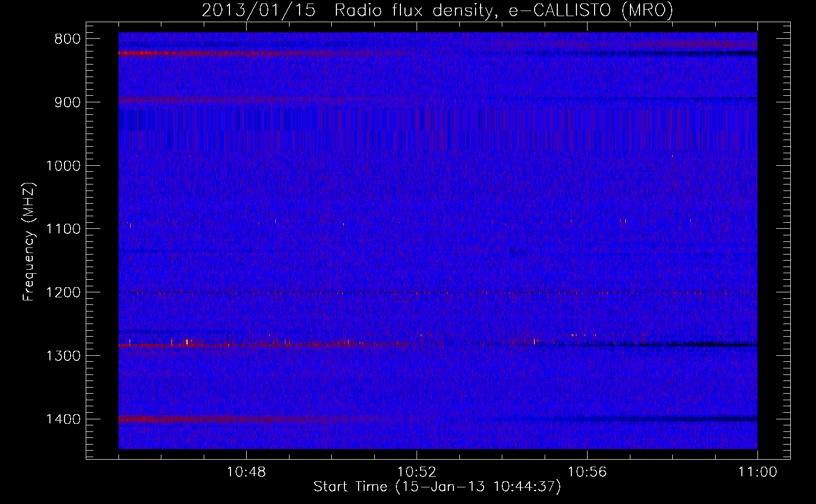The width and height of the screenshot is (816, 504).
Task: Select the 10:52 time tick label
Action: click(417, 472)
